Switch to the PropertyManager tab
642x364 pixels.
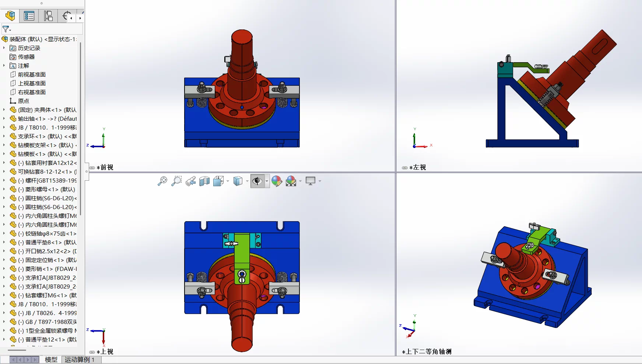coord(29,16)
